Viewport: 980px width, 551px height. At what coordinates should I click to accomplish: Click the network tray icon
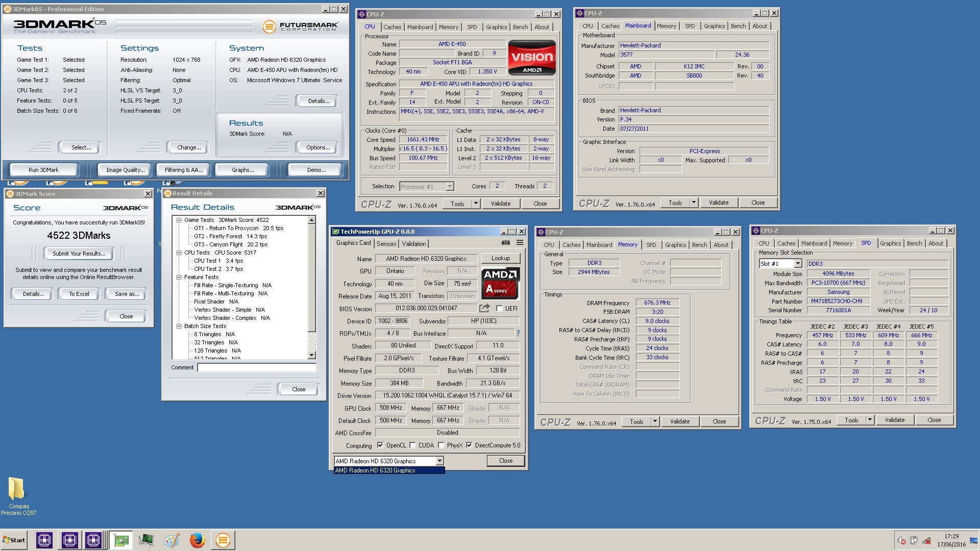click(926, 541)
